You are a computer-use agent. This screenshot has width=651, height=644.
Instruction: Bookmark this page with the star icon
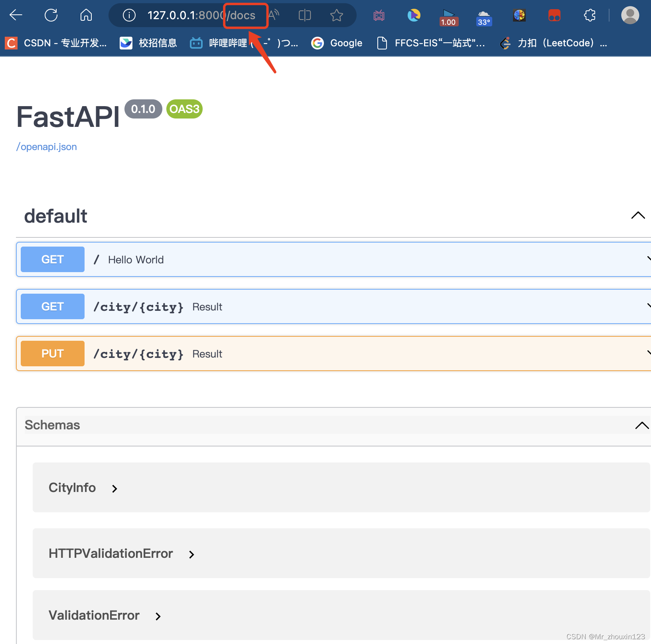(x=336, y=15)
